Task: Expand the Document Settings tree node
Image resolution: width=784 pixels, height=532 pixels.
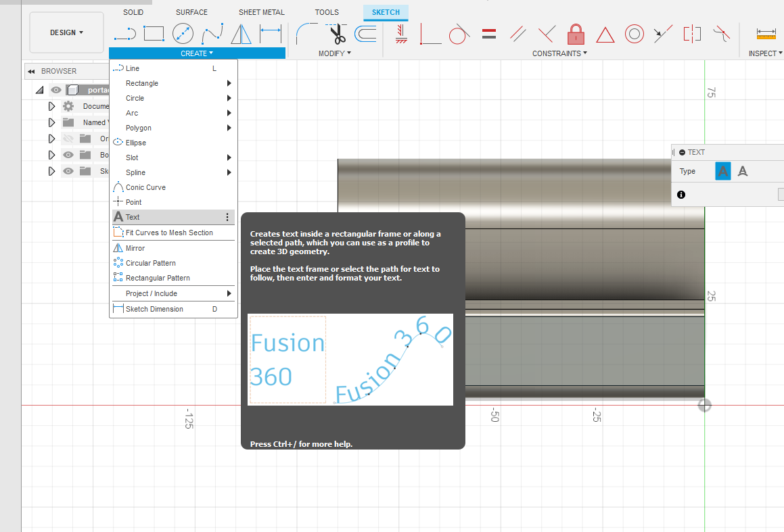Action: [51, 106]
